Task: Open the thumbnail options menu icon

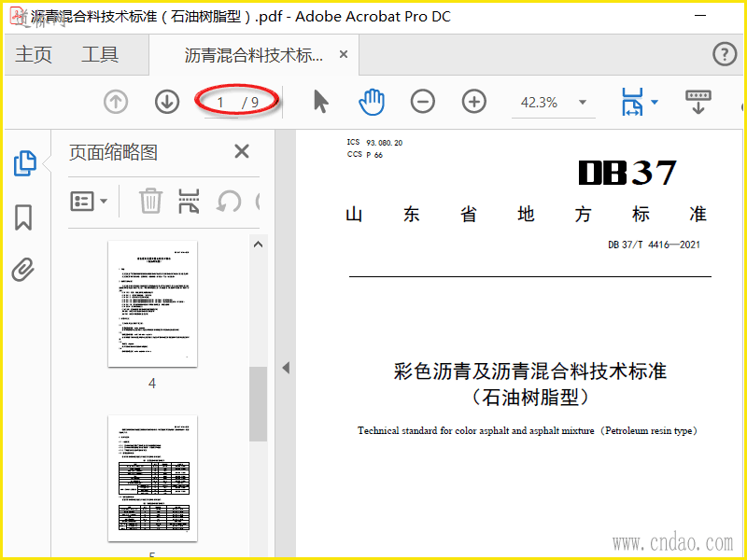Action: point(89,202)
